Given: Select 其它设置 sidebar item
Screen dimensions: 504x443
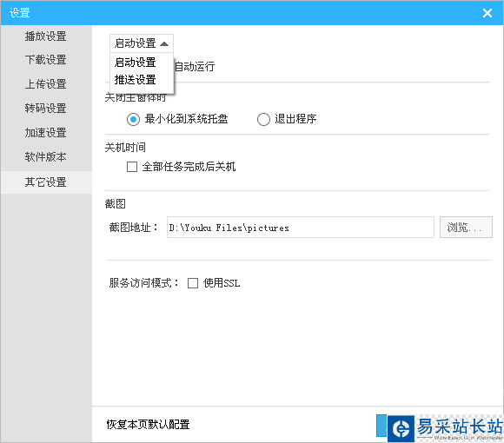Looking at the screenshot, I should [46, 182].
